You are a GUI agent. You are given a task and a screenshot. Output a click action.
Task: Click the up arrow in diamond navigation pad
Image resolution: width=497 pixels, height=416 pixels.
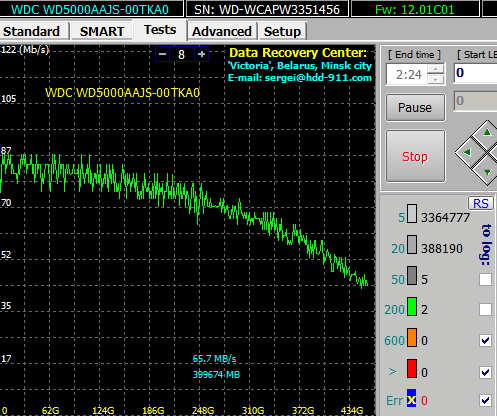[x=487, y=133]
